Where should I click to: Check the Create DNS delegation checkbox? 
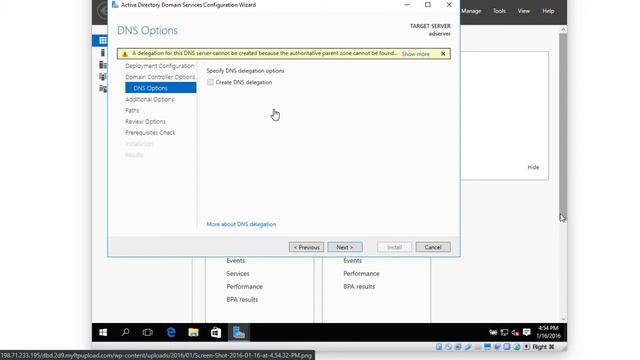point(210,82)
